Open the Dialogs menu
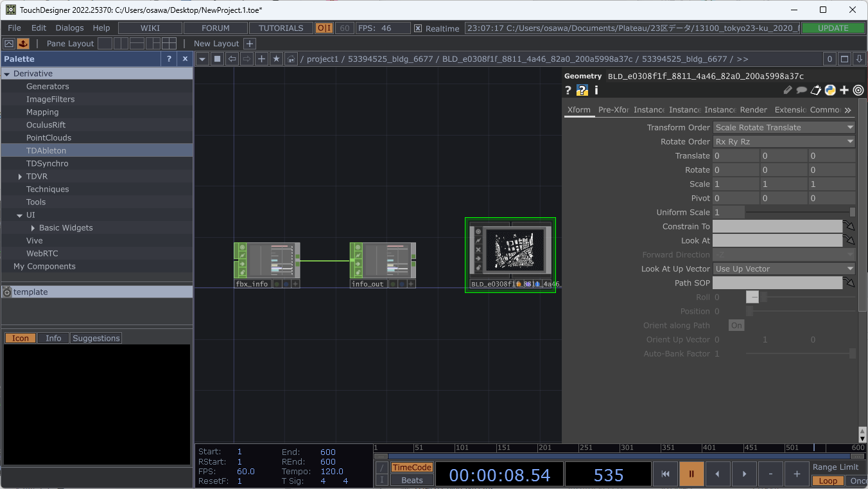This screenshot has width=868, height=489. [x=69, y=28]
